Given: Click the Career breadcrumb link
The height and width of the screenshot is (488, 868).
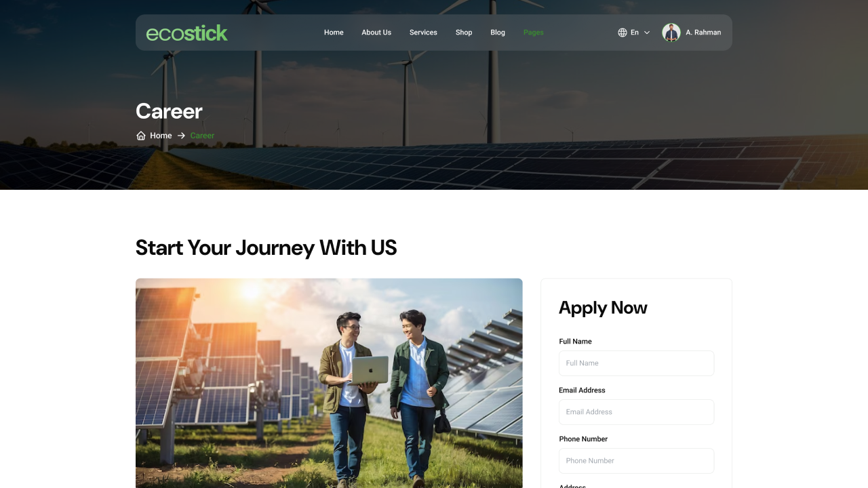Looking at the screenshot, I should click(x=202, y=136).
